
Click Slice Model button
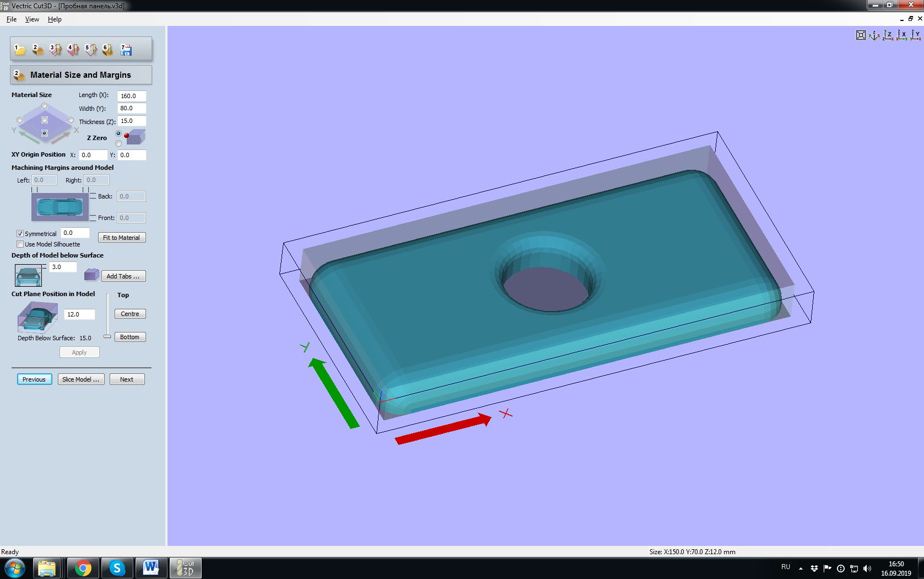coord(81,379)
